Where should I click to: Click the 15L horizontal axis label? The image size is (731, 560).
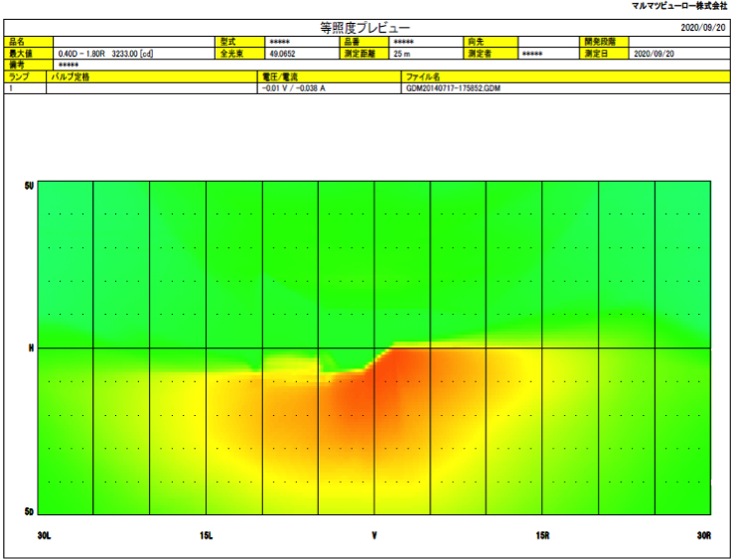[x=206, y=536]
